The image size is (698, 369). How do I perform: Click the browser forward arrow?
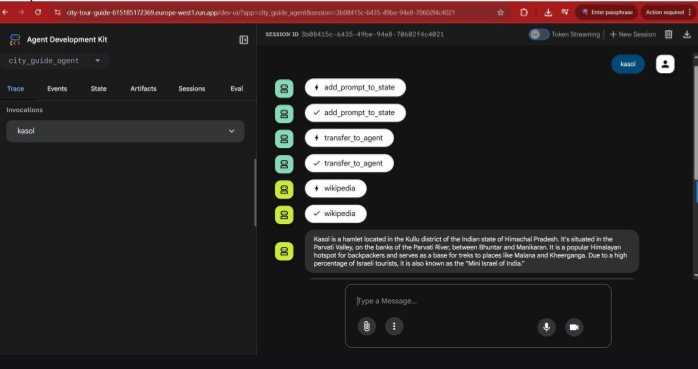point(21,12)
